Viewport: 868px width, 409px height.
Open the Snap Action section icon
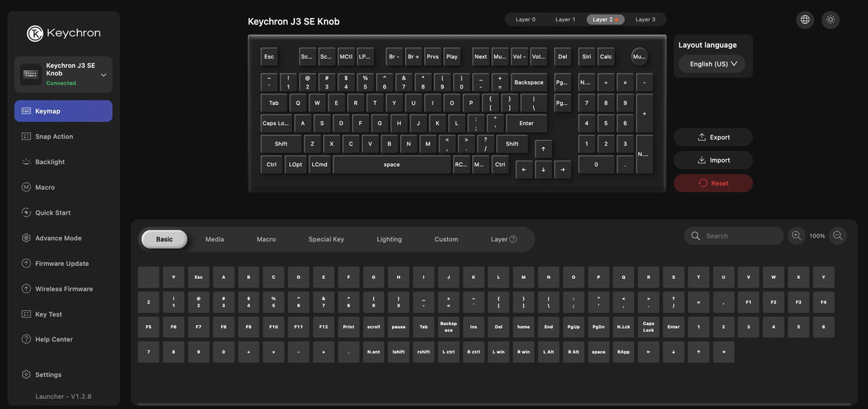[26, 137]
